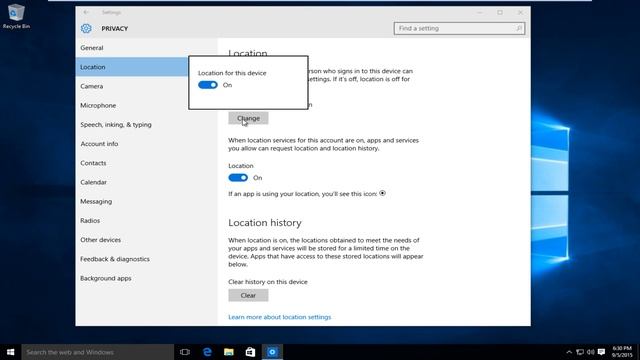Open Learn more about location settings link
Viewport: 640px width, 360px height.
point(280,317)
